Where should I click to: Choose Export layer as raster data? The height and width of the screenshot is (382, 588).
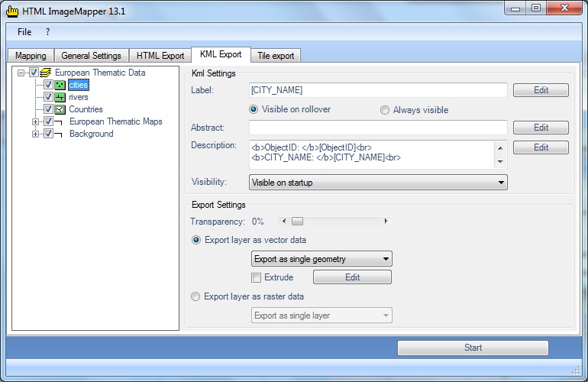coord(195,296)
